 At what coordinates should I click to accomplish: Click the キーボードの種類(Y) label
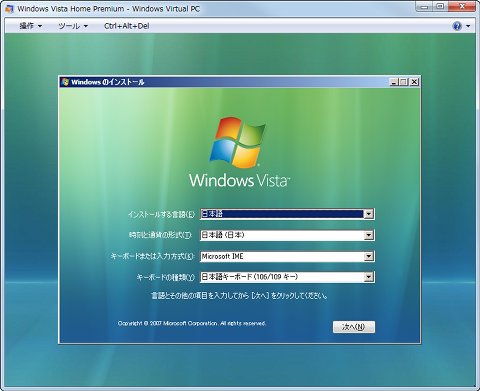[x=165, y=277]
